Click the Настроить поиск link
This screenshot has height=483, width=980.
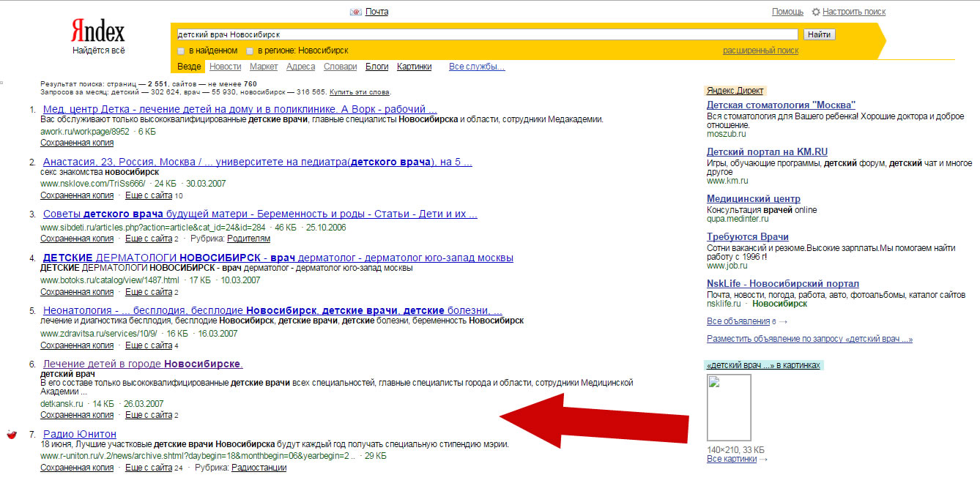point(854,12)
